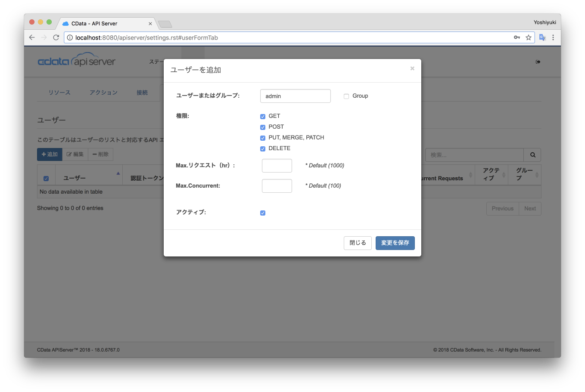Click the browser forward arrow

[44, 37]
